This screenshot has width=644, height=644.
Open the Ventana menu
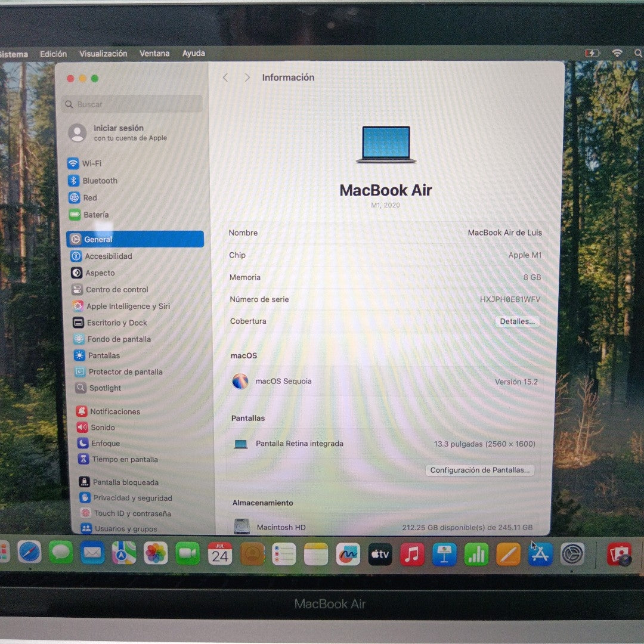(x=154, y=54)
